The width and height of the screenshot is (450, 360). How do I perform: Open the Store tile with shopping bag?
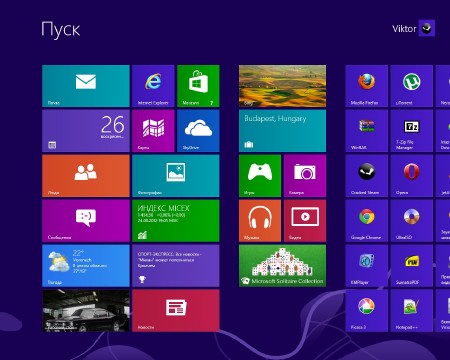click(x=198, y=86)
